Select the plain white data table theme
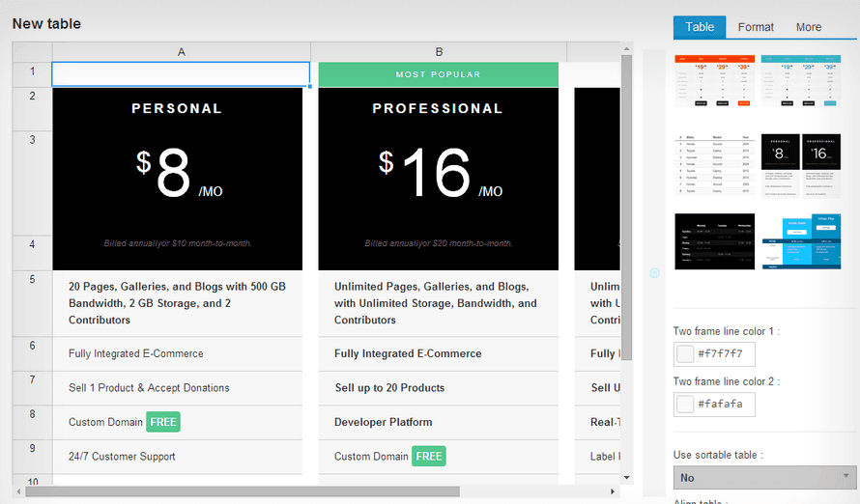Screen dimensions: 860x504 coord(714,160)
